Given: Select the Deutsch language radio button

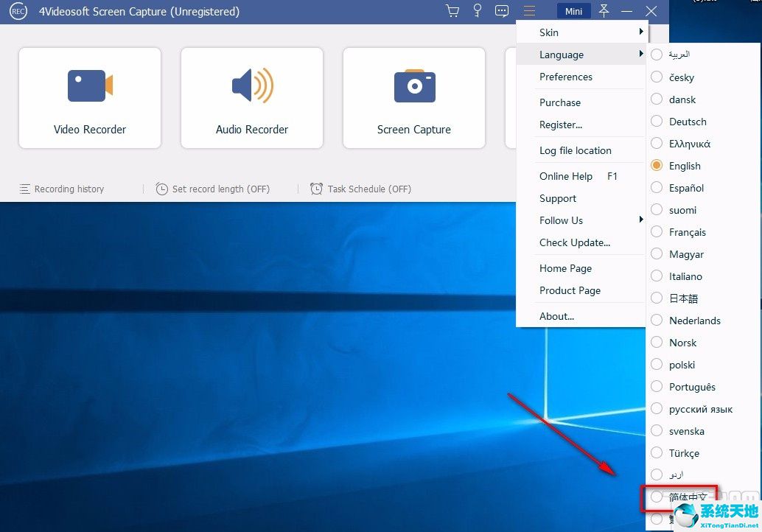Looking at the screenshot, I should tap(657, 121).
